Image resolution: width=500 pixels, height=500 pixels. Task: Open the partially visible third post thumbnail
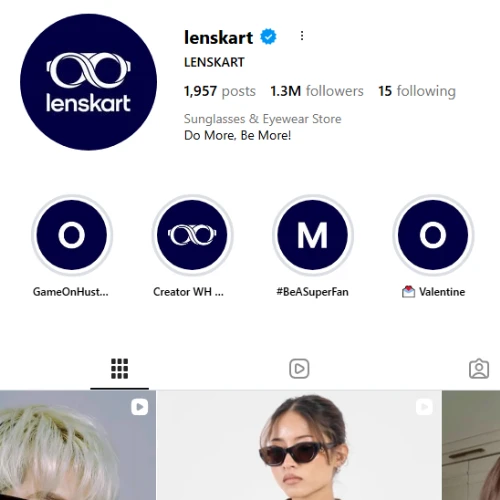[471, 445]
